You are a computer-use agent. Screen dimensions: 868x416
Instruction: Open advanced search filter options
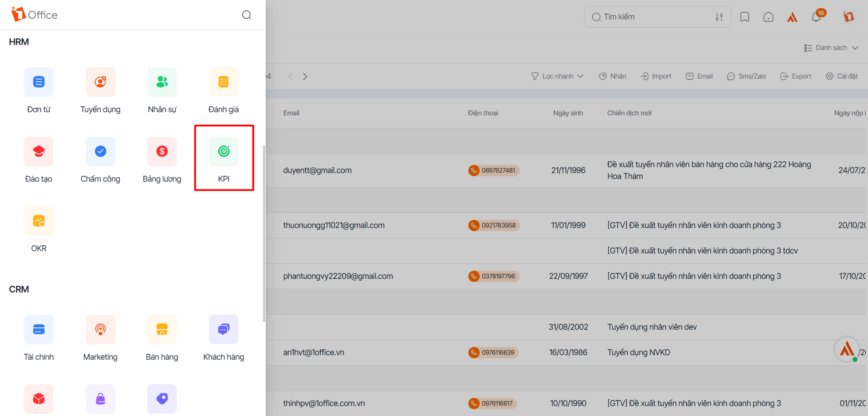click(x=719, y=17)
